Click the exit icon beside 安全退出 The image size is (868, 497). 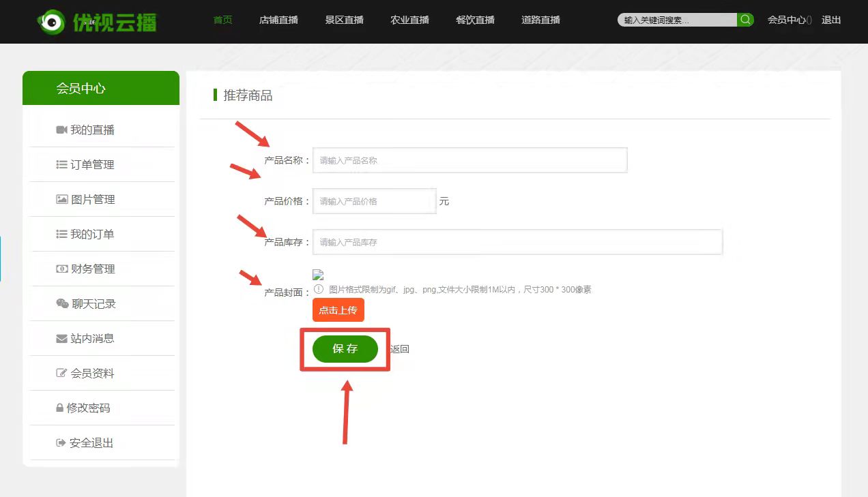point(61,442)
